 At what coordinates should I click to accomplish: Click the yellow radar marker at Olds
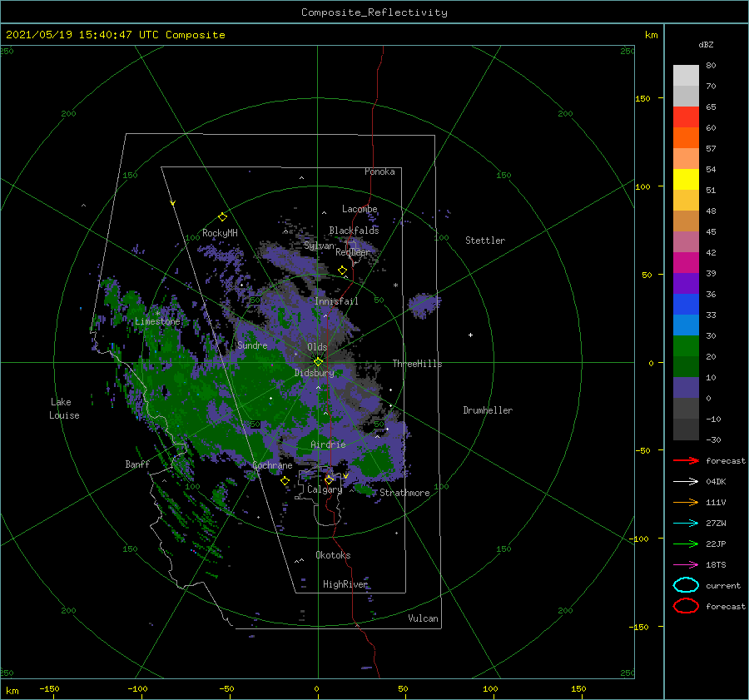(318, 362)
